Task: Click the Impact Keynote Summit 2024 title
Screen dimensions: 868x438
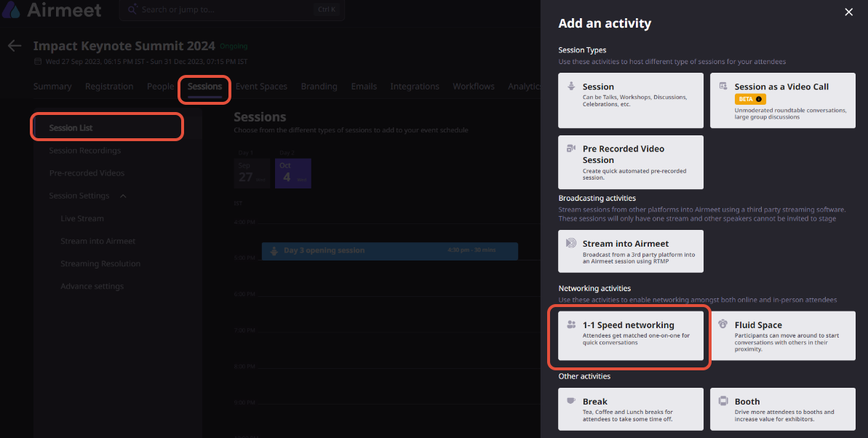Action: (x=124, y=45)
